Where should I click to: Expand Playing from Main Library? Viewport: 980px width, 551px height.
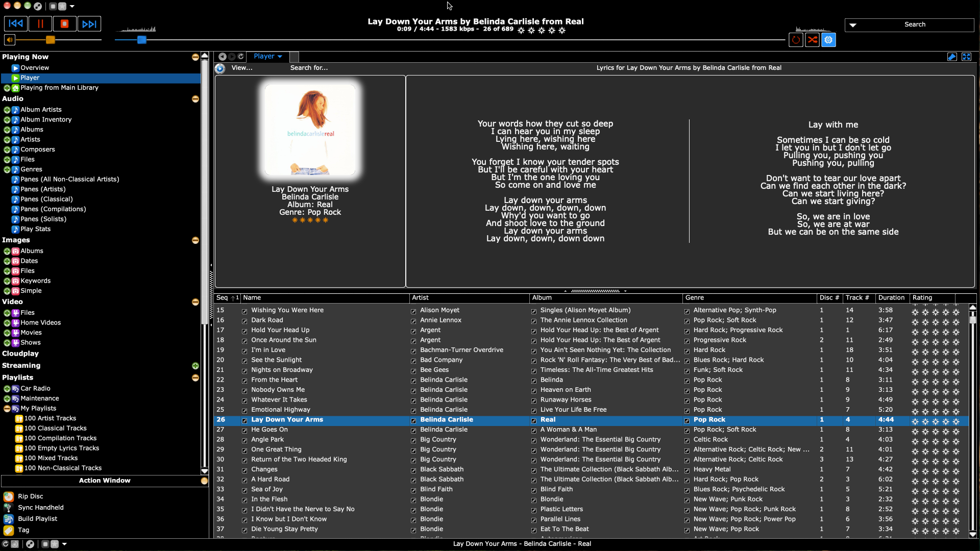7,88
